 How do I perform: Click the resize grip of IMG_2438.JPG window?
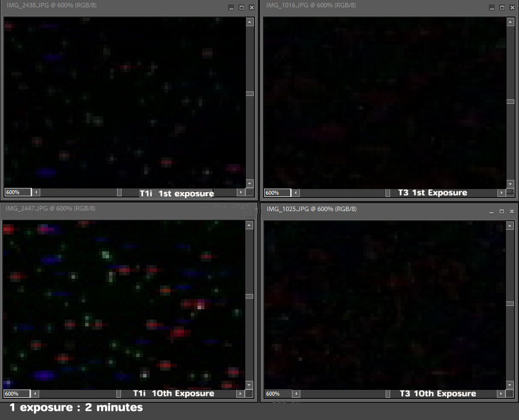[x=250, y=192]
